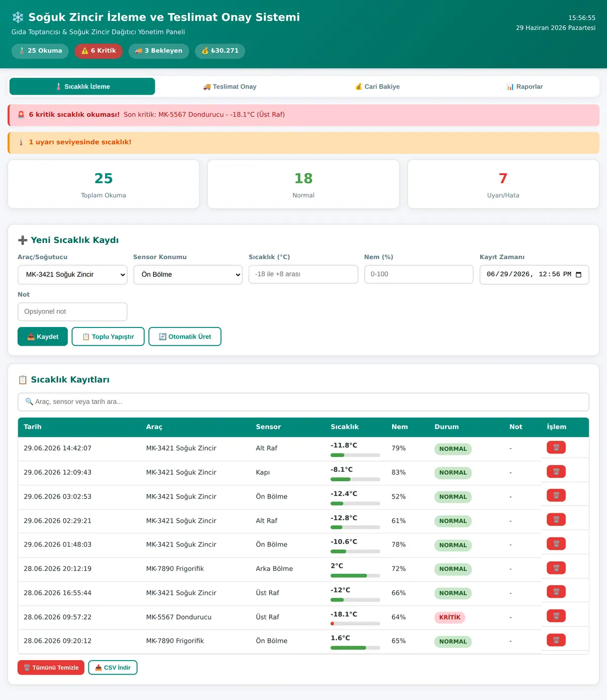Click Toplu Yapıştır button
Image resolution: width=607 pixels, height=700 pixels.
[108, 337]
